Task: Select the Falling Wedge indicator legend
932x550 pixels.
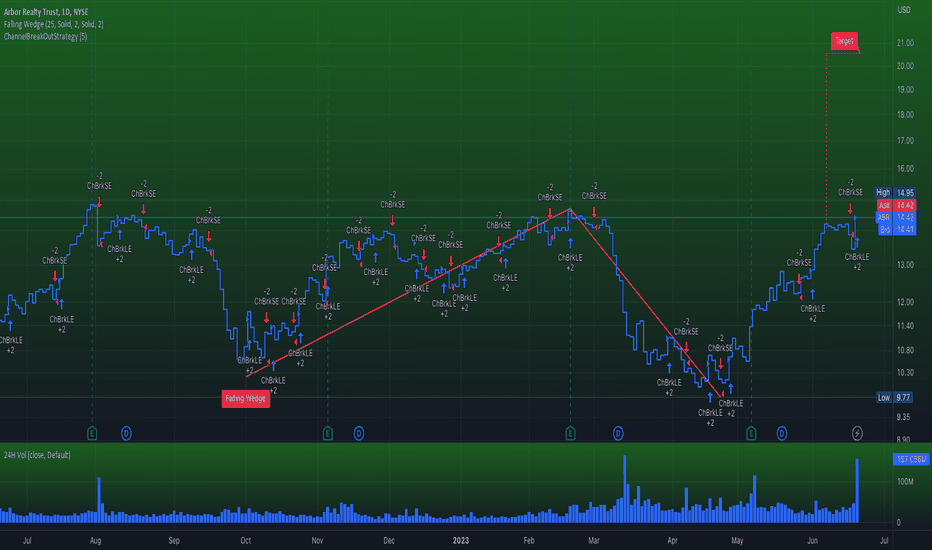Action: [53, 24]
